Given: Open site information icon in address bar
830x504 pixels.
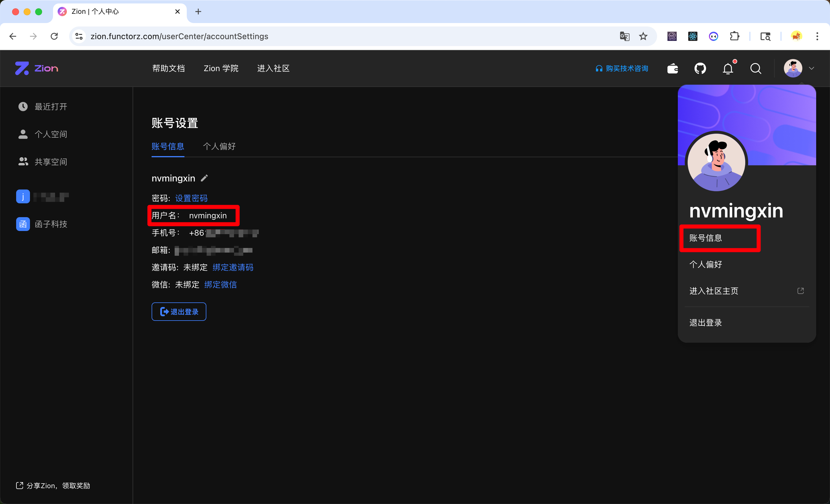Looking at the screenshot, I should (x=79, y=36).
